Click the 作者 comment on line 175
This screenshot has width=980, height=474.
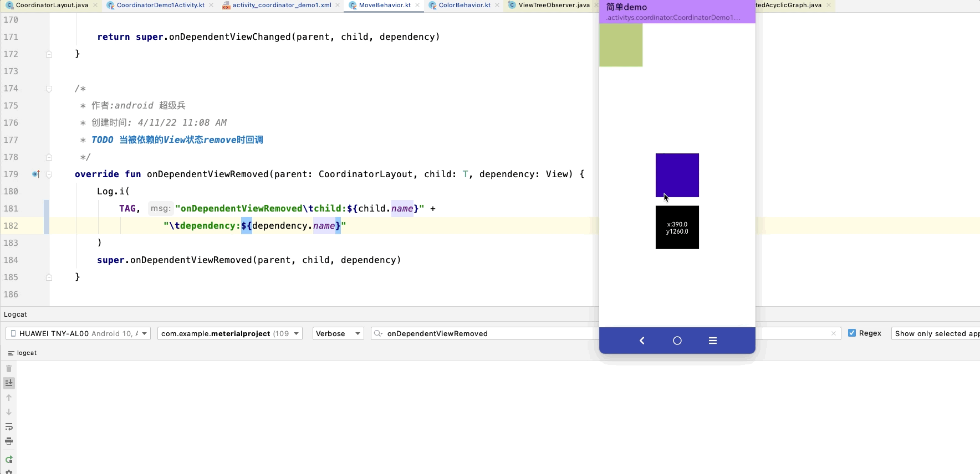tap(139, 105)
